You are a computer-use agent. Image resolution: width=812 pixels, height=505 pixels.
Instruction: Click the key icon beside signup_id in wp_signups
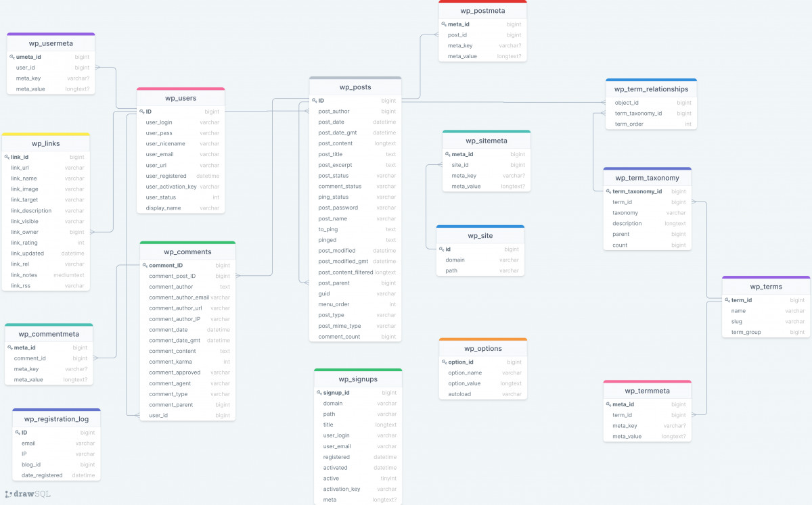click(319, 392)
